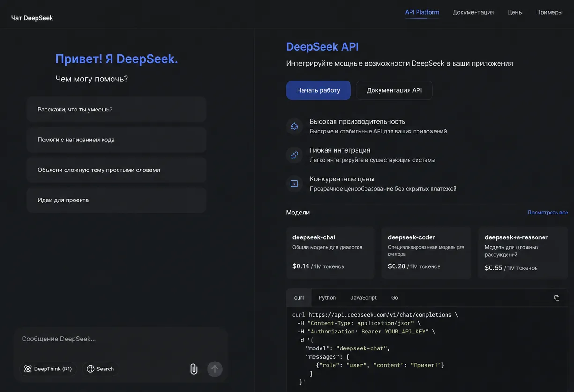Open the Цены navigation item
The width and height of the screenshot is (574, 392).
(x=515, y=12)
